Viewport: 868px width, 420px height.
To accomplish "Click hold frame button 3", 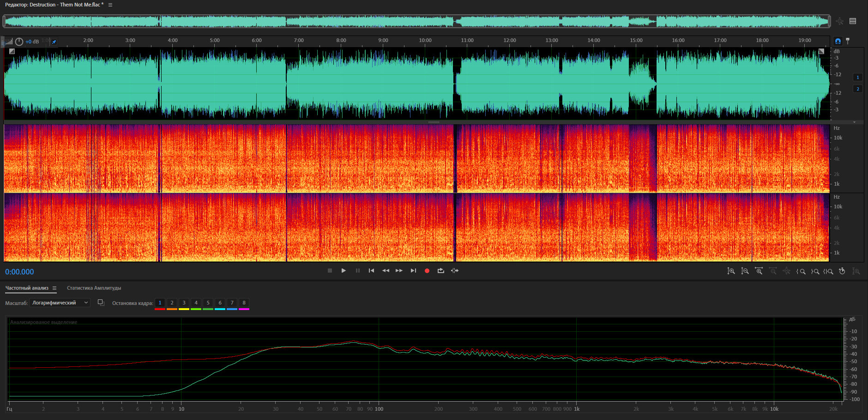I will point(184,303).
